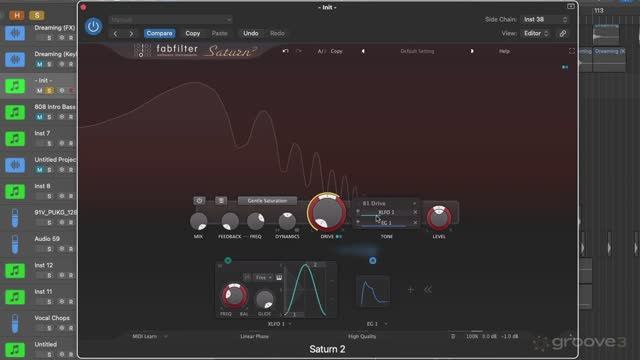
Task: Click the DYNAMICS knob
Action: pyautogui.click(x=287, y=222)
